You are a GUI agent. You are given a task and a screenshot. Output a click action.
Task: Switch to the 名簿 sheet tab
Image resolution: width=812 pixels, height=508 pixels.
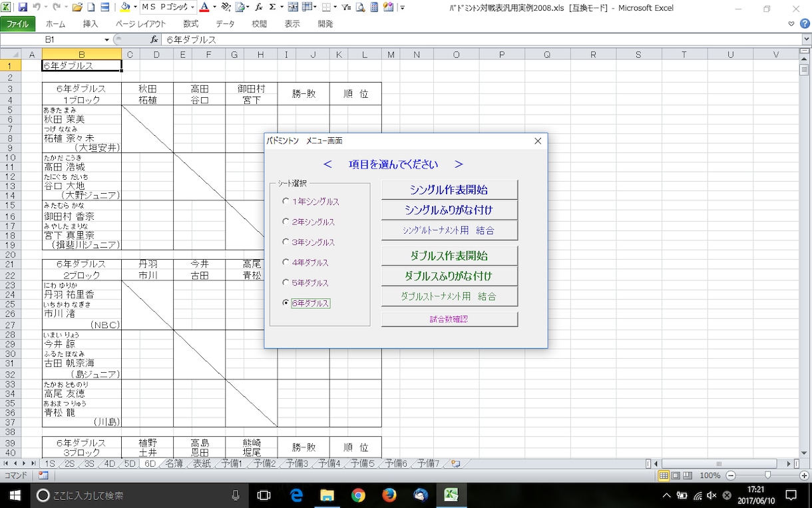pos(174,463)
